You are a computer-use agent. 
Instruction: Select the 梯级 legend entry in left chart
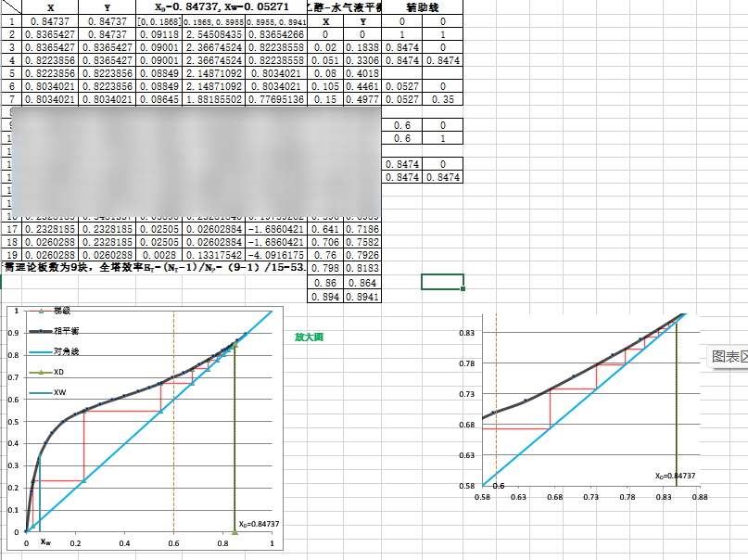(x=61, y=310)
